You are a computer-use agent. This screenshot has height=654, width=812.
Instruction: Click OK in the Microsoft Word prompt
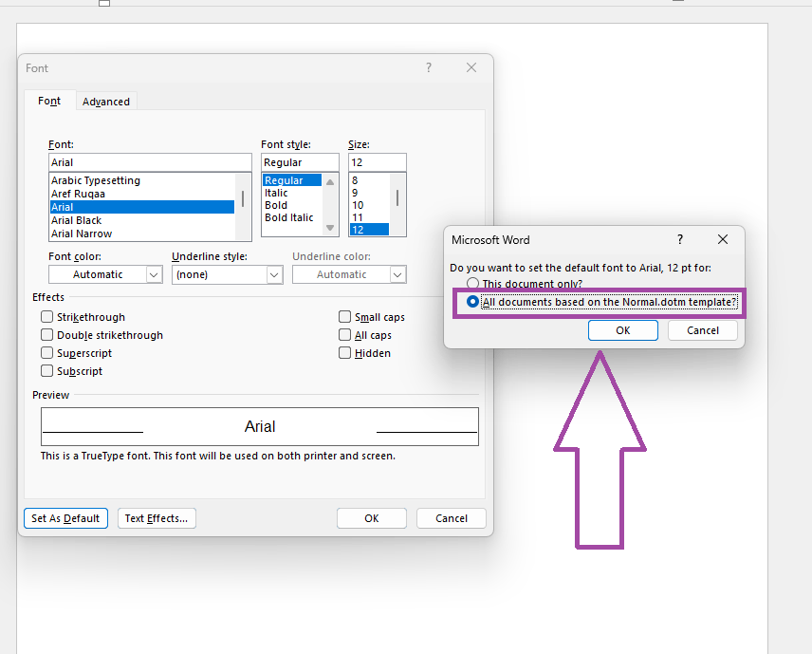click(623, 330)
